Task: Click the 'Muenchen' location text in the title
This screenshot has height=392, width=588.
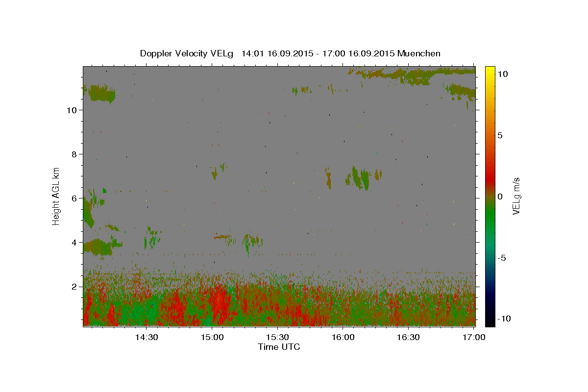Action: (x=419, y=53)
